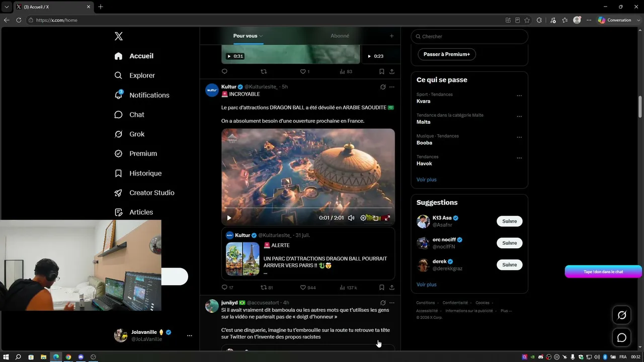
Task: Open more menu on the Kultur post
Action: point(392,87)
